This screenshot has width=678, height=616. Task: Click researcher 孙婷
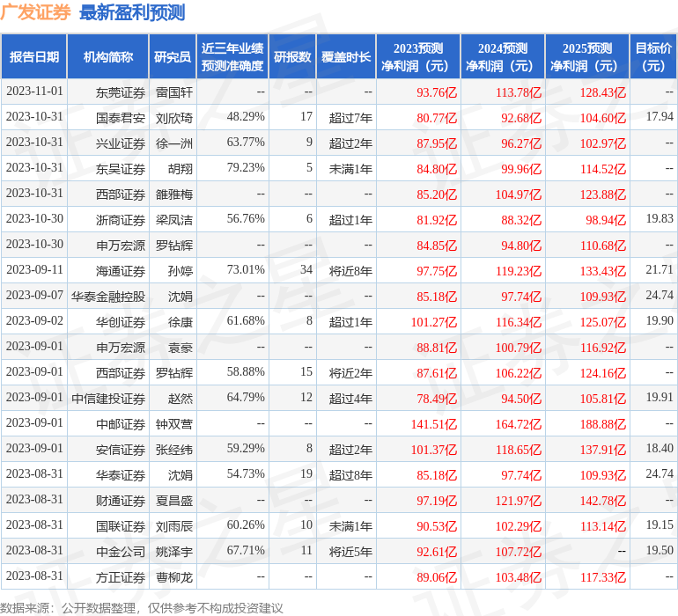[x=181, y=271]
